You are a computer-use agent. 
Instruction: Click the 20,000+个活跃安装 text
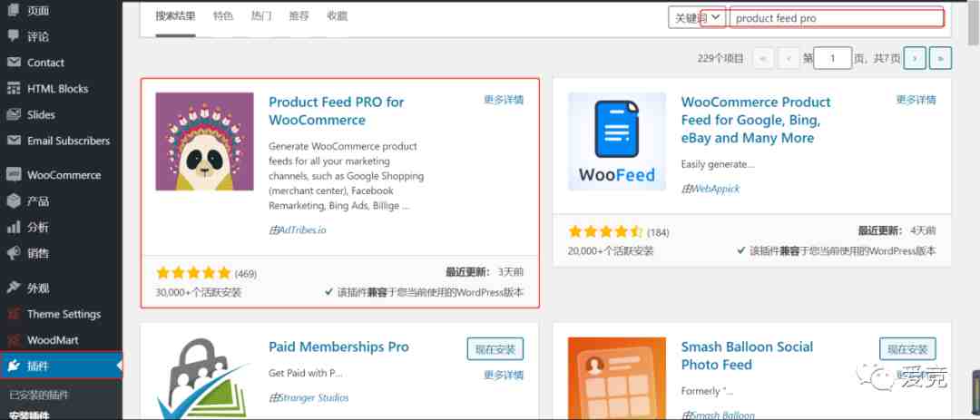[612, 250]
